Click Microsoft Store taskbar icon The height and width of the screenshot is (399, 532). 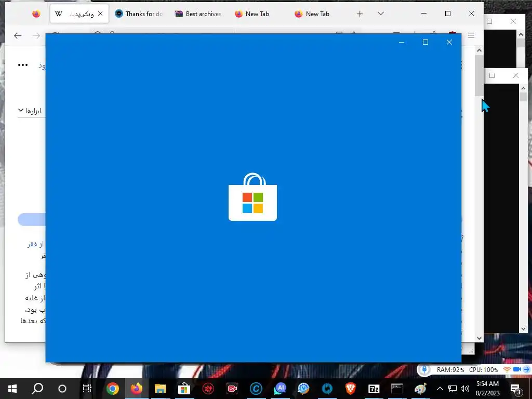(184, 389)
